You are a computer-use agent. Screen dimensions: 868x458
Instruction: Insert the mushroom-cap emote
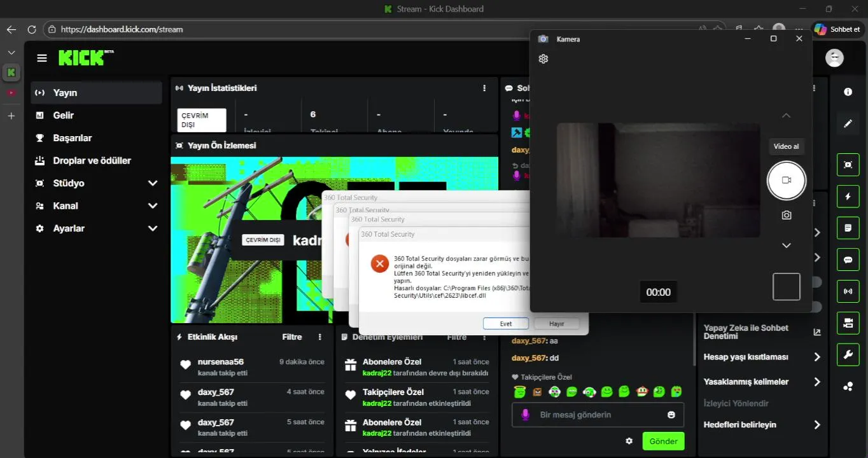coord(642,392)
